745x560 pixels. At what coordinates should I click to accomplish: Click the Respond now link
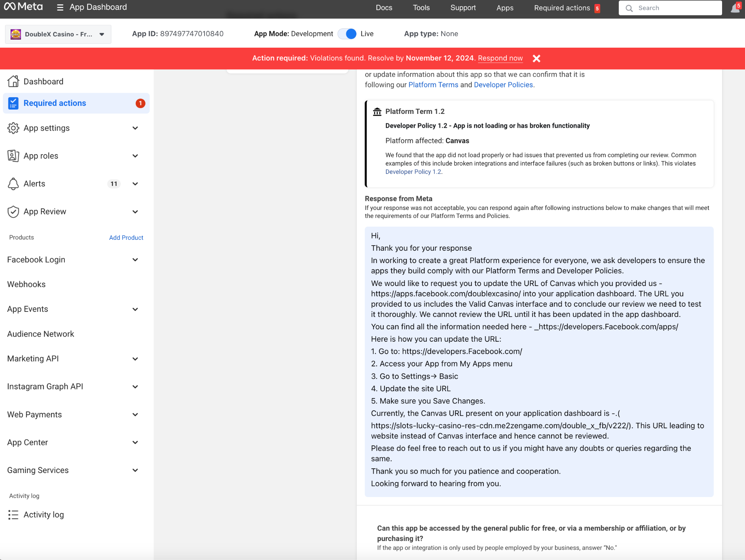tap(500, 58)
